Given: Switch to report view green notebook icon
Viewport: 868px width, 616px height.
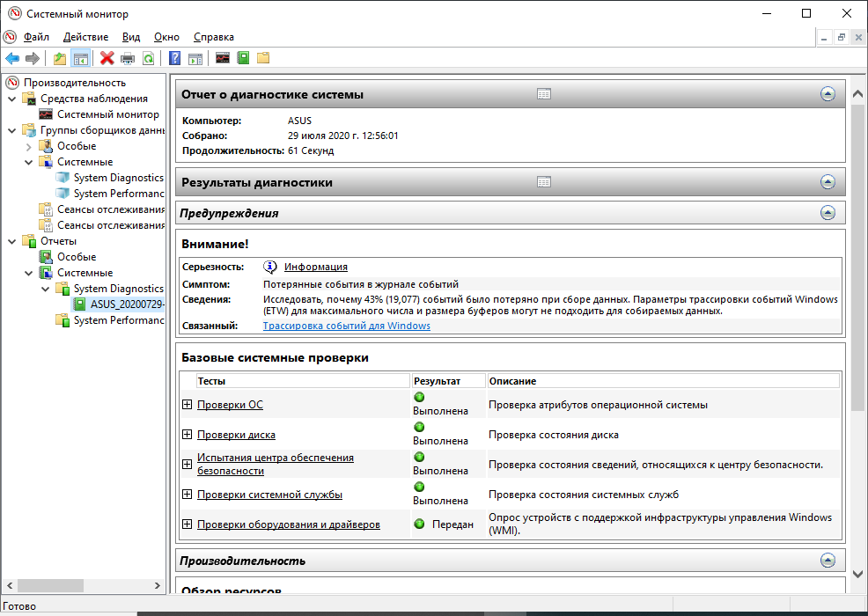Looking at the screenshot, I should tap(243, 57).
